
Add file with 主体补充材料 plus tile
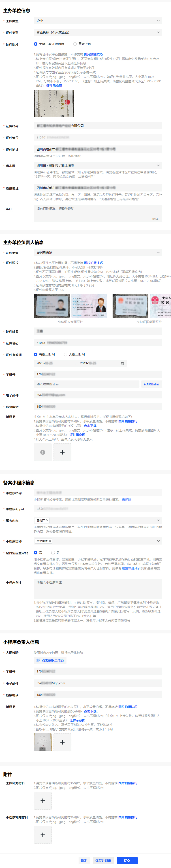43,800
